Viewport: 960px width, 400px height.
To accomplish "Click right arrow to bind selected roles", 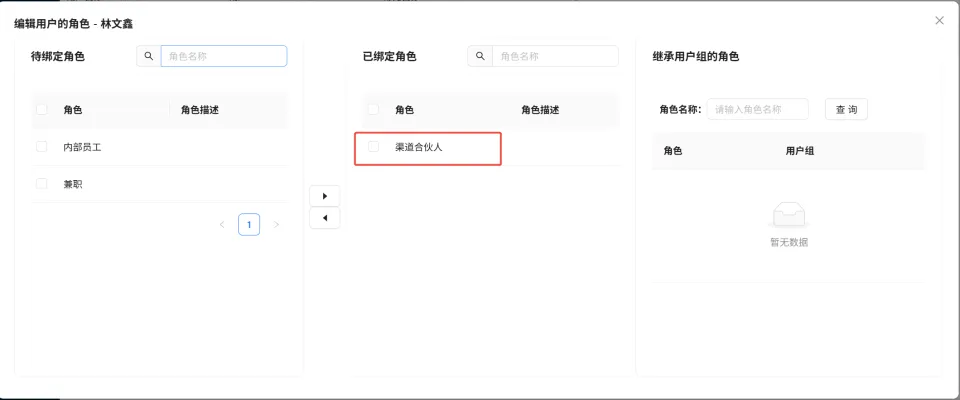I will coord(324,195).
